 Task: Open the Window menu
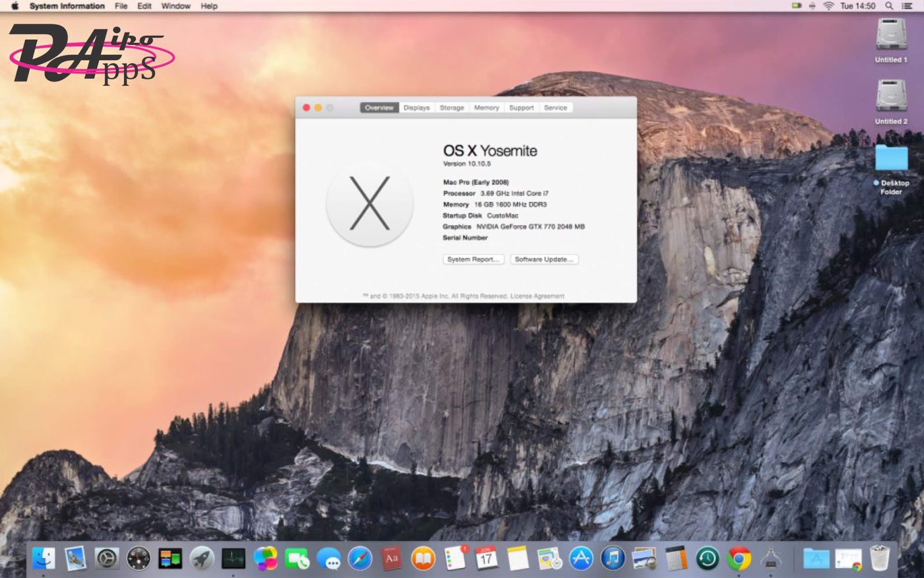[176, 6]
